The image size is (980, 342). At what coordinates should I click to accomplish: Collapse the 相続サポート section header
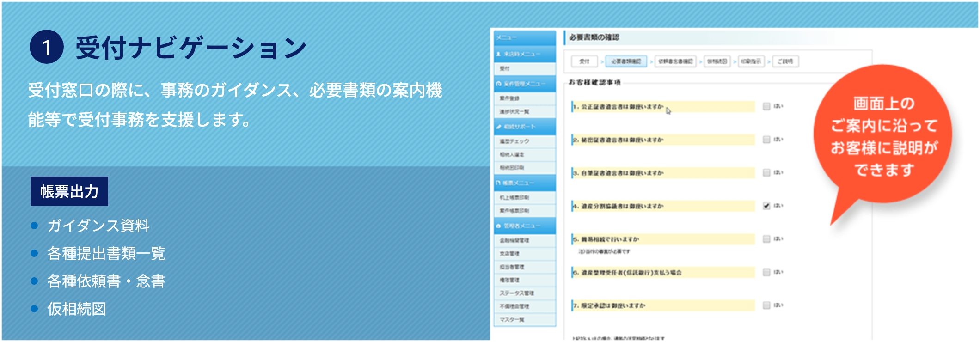point(525,127)
